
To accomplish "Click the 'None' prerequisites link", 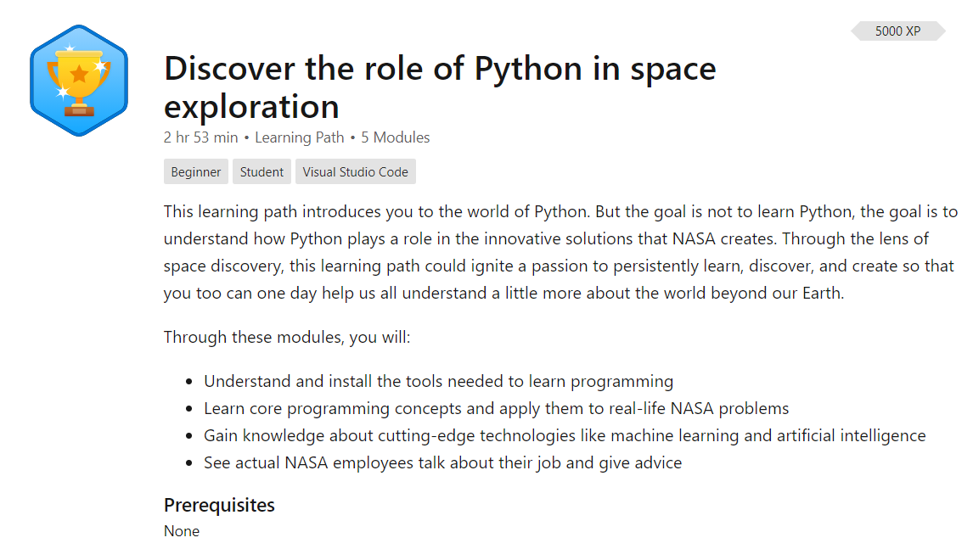I will (181, 530).
